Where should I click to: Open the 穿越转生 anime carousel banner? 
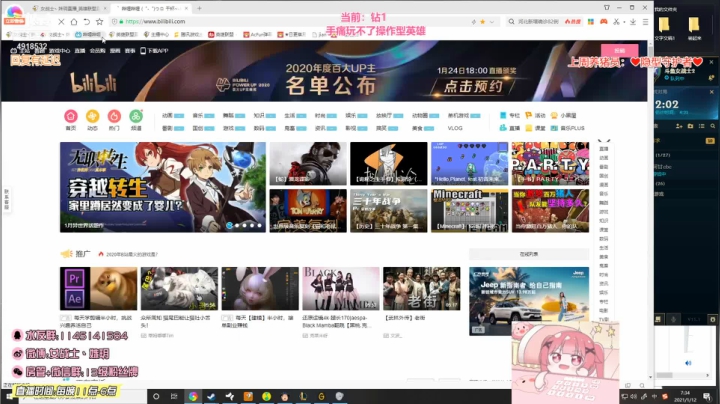[x=163, y=187]
